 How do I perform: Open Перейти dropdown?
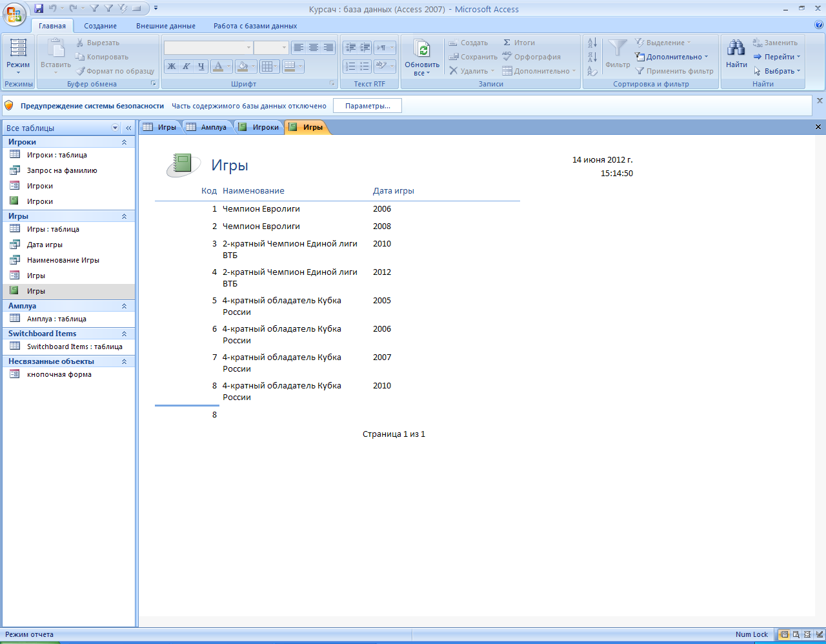(x=777, y=57)
